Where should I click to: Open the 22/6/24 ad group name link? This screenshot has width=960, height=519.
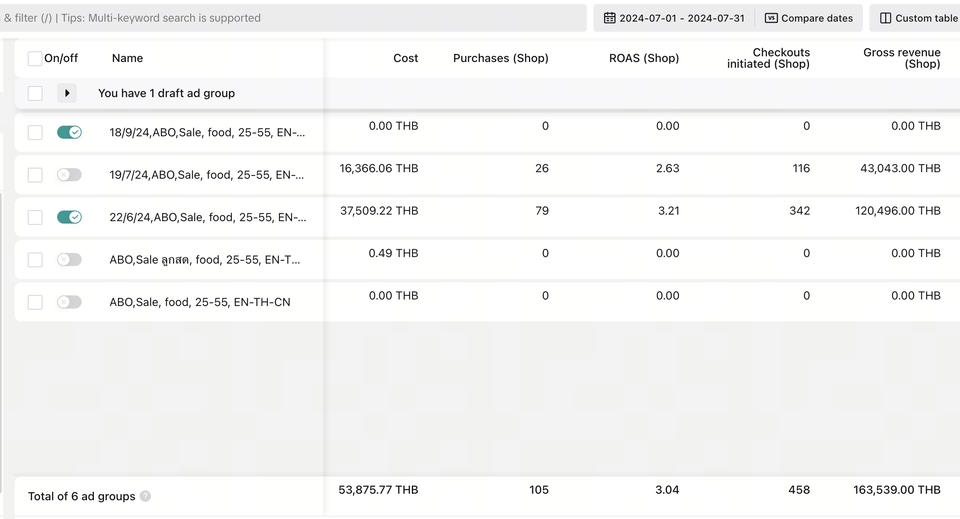pyautogui.click(x=207, y=217)
